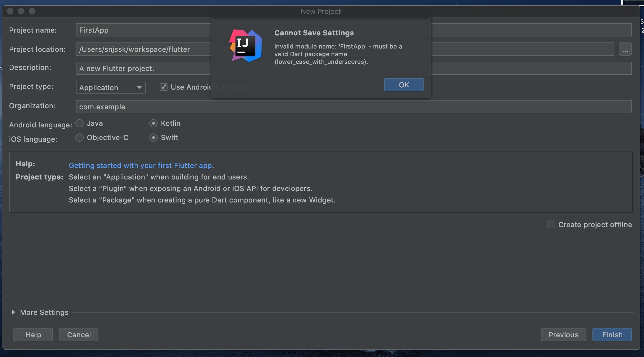Image resolution: width=644 pixels, height=357 pixels.
Task: Click into the Project name field
Action: pyautogui.click(x=143, y=30)
